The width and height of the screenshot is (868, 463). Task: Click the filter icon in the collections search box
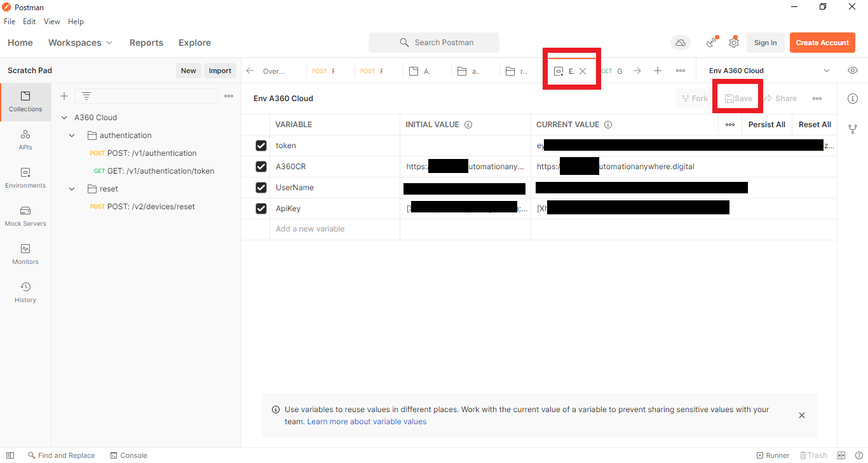click(86, 96)
